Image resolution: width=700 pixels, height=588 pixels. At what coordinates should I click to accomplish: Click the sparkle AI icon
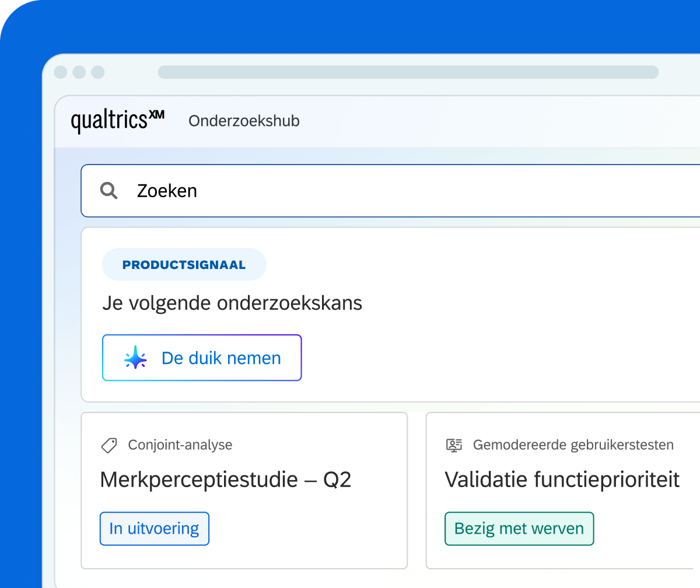[136, 358]
